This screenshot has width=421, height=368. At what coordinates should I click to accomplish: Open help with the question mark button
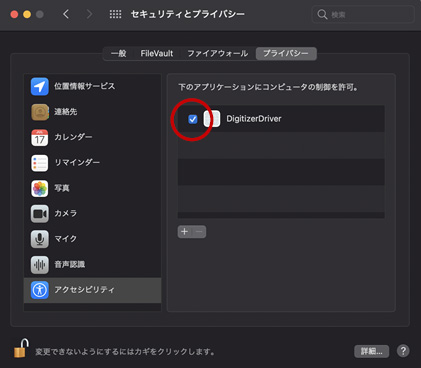click(x=403, y=351)
